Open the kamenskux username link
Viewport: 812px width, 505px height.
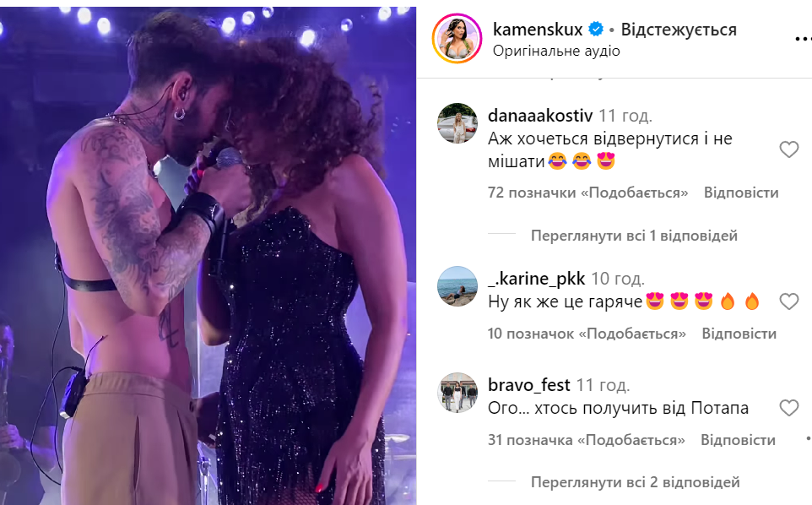coord(538,30)
